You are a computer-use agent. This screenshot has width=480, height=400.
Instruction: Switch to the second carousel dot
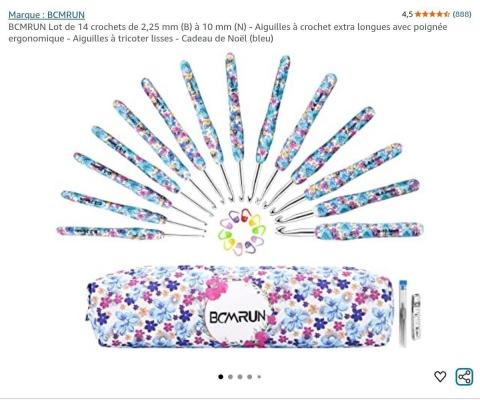pyautogui.click(x=230, y=377)
